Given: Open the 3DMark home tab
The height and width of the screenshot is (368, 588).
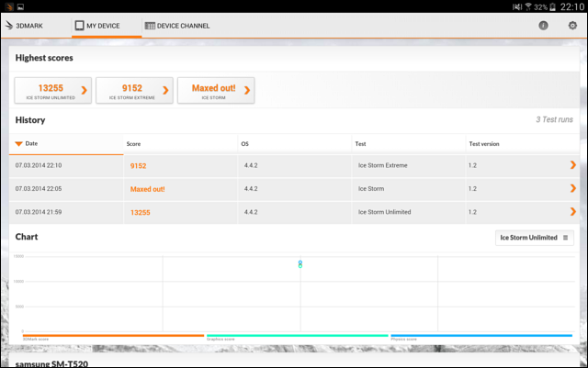Looking at the screenshot, I should [x=24, y=26].
